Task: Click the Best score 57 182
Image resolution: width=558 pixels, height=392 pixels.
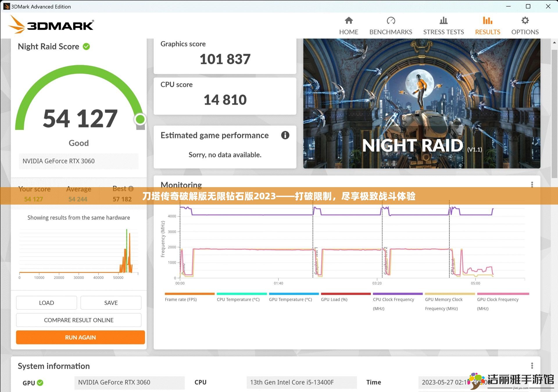Action: pyautogui.click(x=122, y=199)
